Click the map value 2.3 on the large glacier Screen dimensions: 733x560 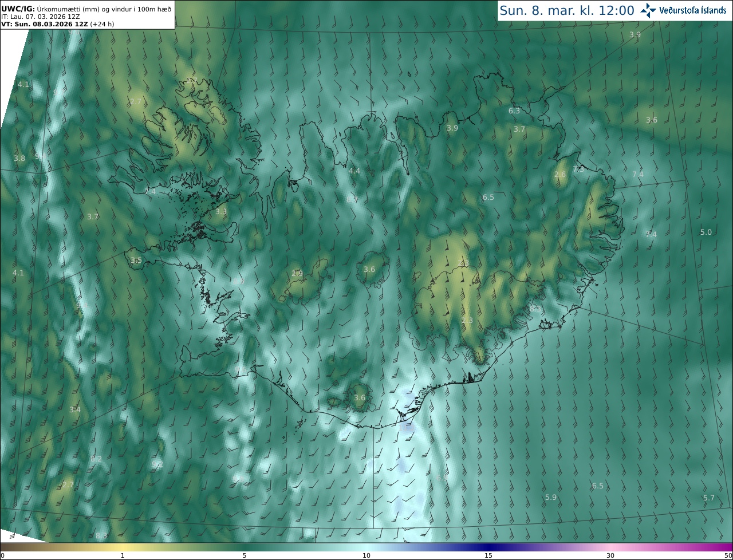click(467, 320)
